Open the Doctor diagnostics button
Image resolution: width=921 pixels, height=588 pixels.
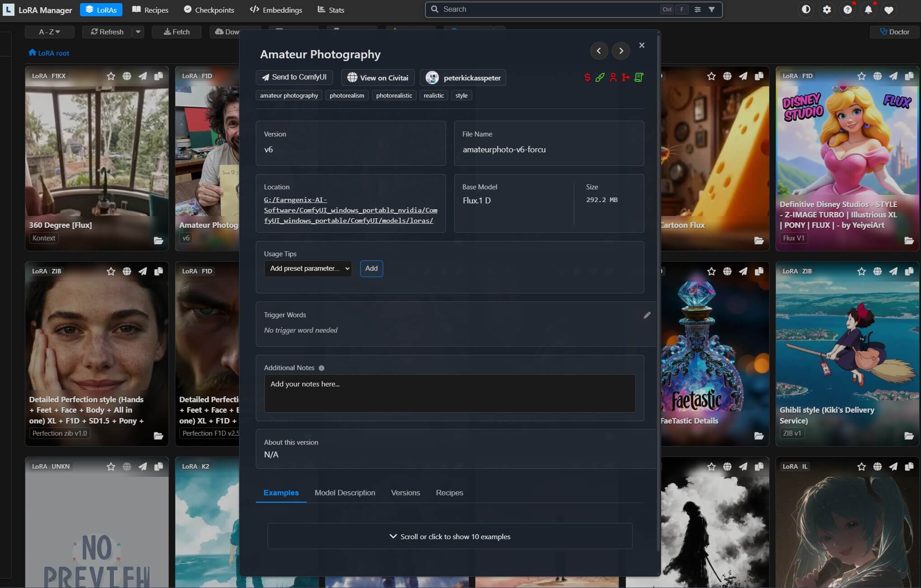click(x=894, y=32)
